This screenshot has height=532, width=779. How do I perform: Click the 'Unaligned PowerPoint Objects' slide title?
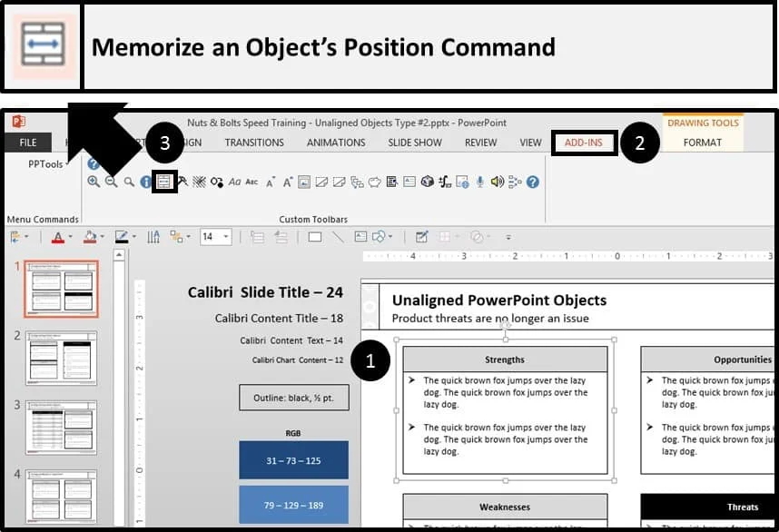click(499, 300)
